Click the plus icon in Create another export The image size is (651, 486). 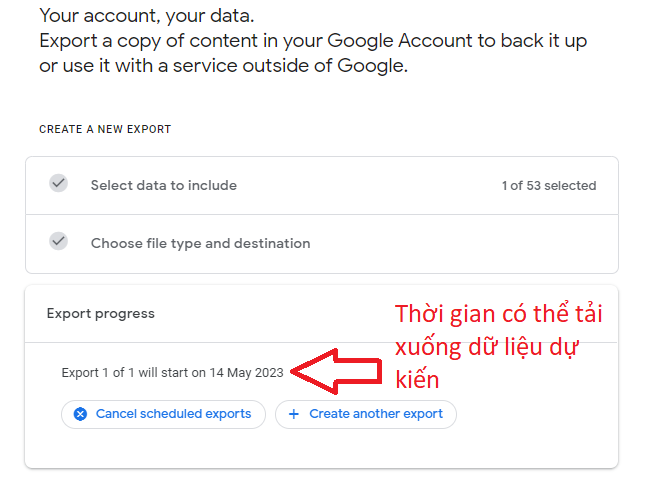point(294,414)
